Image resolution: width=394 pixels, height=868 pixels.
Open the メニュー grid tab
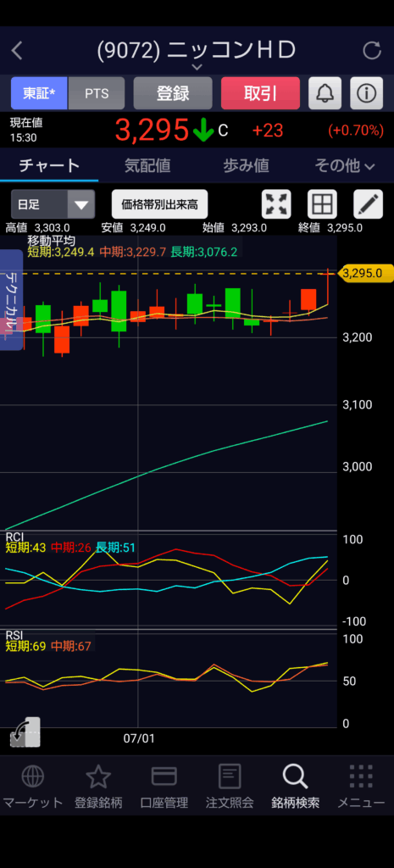click(x=361, y=787)
